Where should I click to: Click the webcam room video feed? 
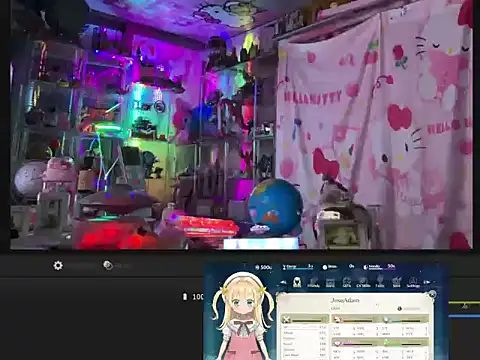(x=241, y=124)
